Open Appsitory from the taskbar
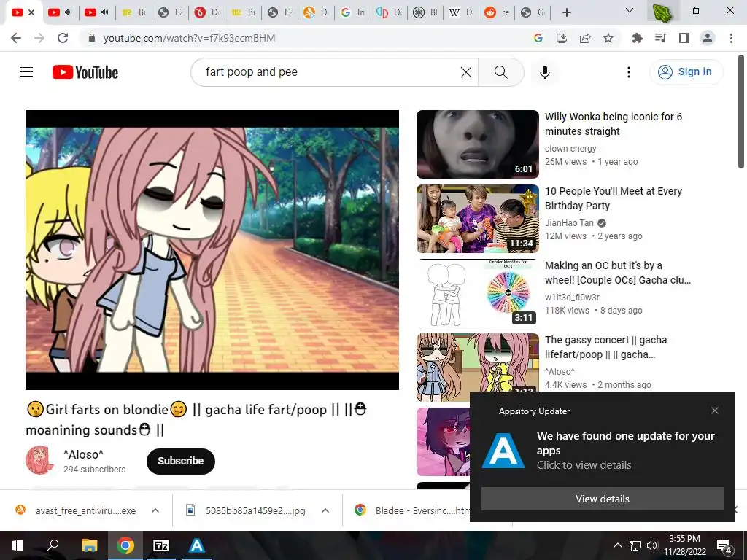 [197, 545]
